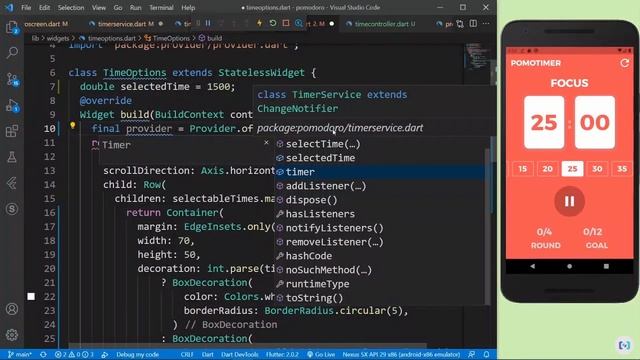
Task: Open the Accounts icon in activity bar
Action: (x=12, y=309)
